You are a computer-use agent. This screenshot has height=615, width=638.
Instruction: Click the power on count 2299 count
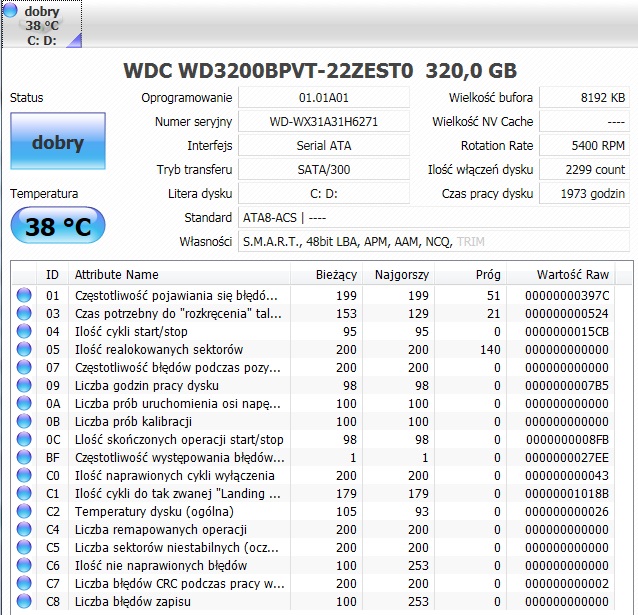click(x=584, y=170)
